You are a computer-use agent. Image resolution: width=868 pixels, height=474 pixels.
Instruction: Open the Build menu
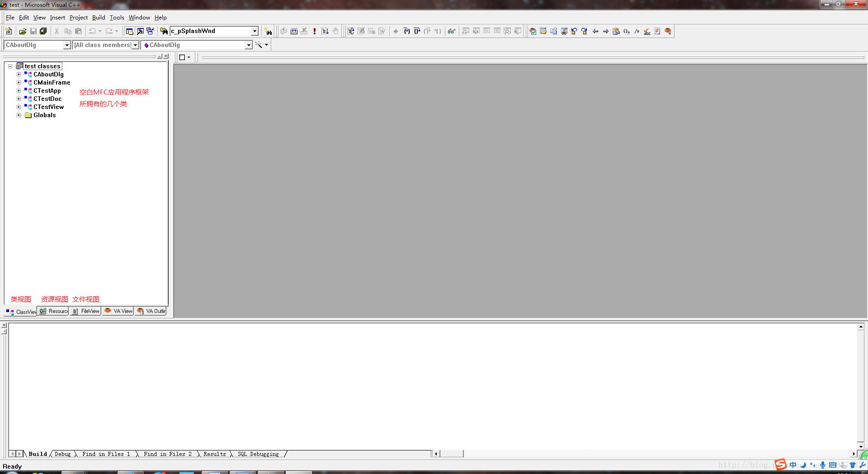pos(99,18)
